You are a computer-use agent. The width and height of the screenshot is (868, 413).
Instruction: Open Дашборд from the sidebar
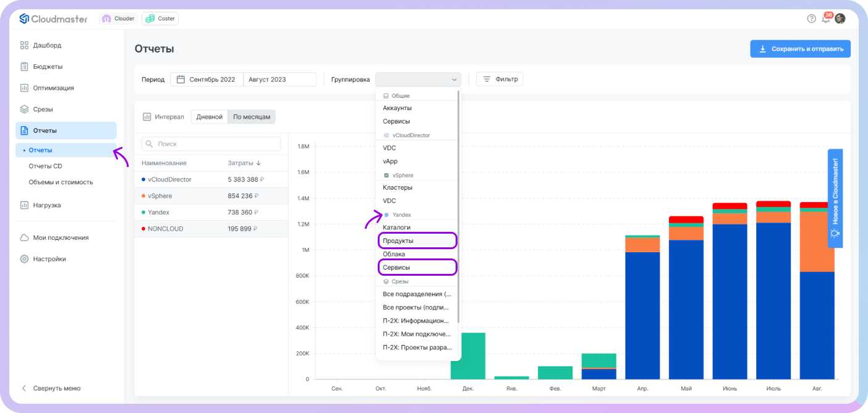(x=47, y=45)
